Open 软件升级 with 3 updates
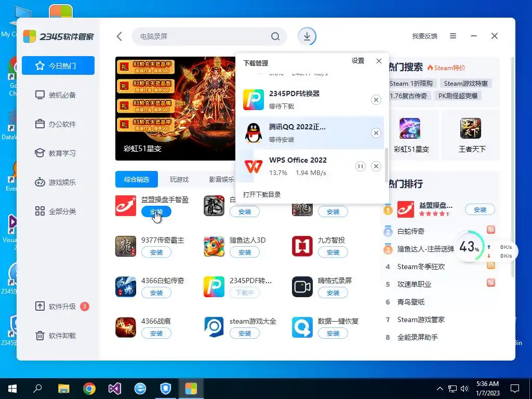Viewport: 532px width, 399px height. [58, 307]
